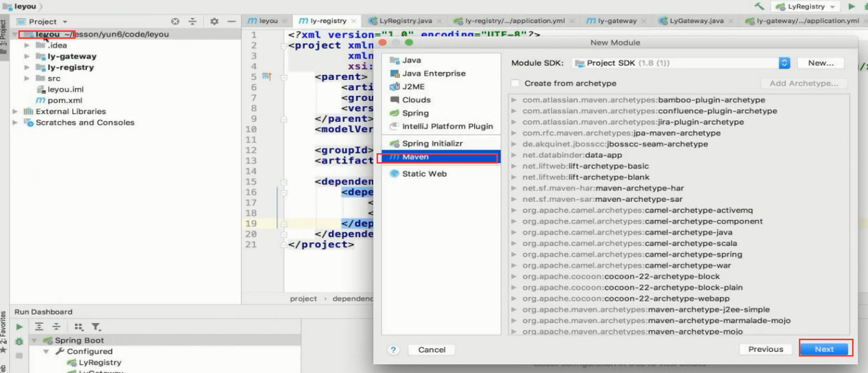
Task: Click the stop icon in Run Dashboard
Action: tap(19, 356)
